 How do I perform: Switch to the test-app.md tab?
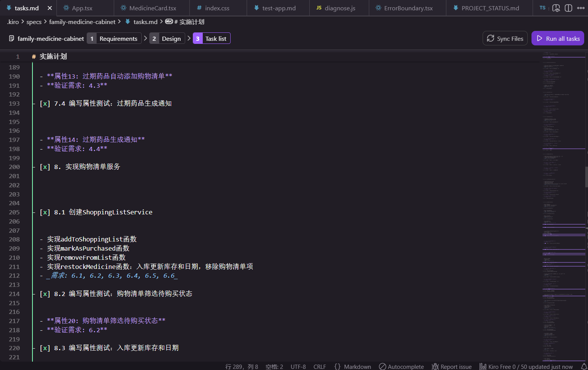tap(279, 8)
